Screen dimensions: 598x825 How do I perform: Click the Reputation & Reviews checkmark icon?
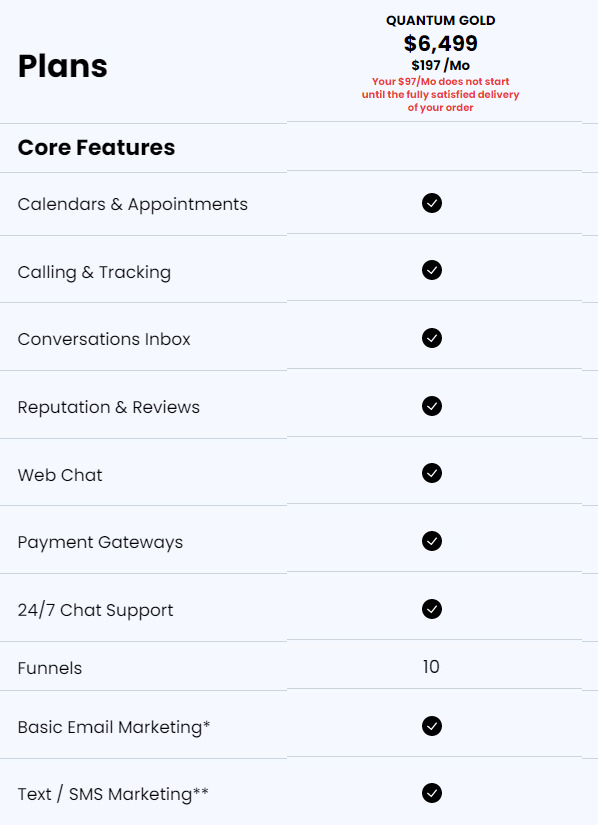[432, 406]
